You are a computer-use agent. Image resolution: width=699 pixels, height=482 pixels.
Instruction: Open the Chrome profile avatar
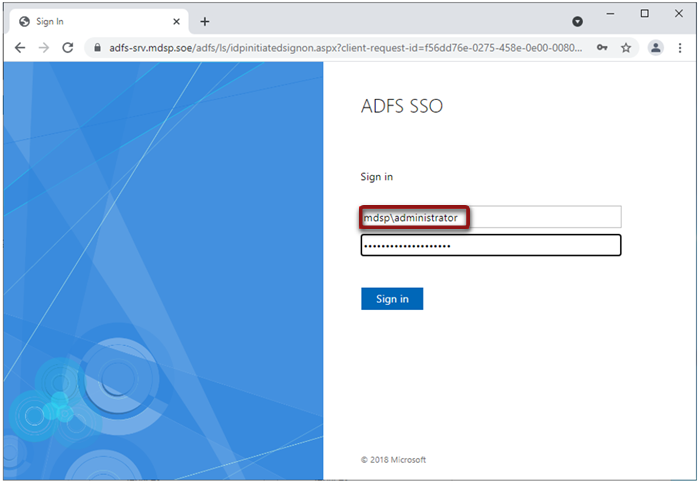point(655,48)
